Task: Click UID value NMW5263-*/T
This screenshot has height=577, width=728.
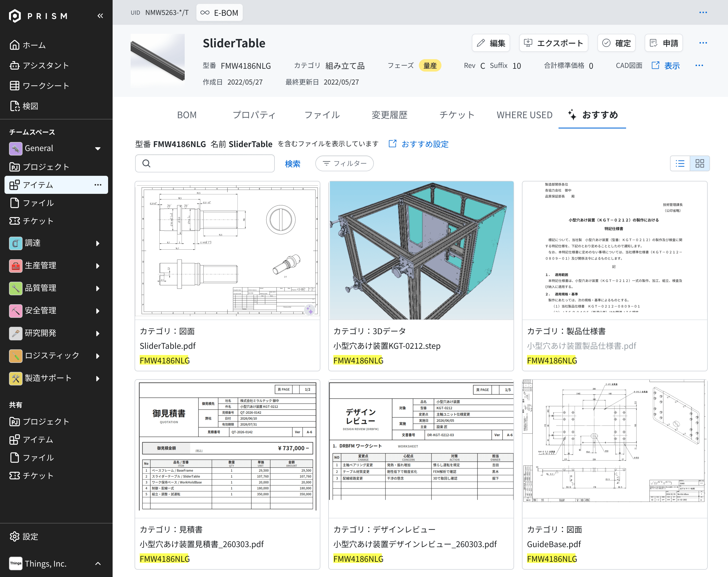Action: click(x=167, y=12)
